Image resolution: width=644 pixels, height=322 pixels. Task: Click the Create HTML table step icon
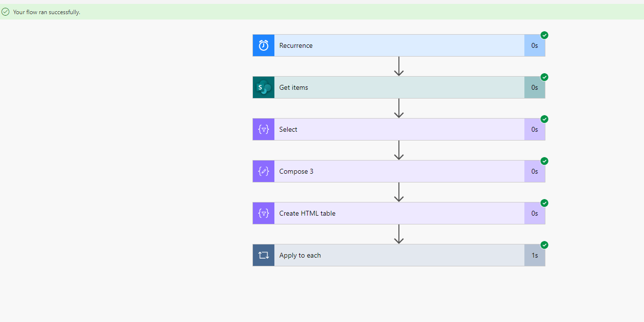click(x=264, y=213)
